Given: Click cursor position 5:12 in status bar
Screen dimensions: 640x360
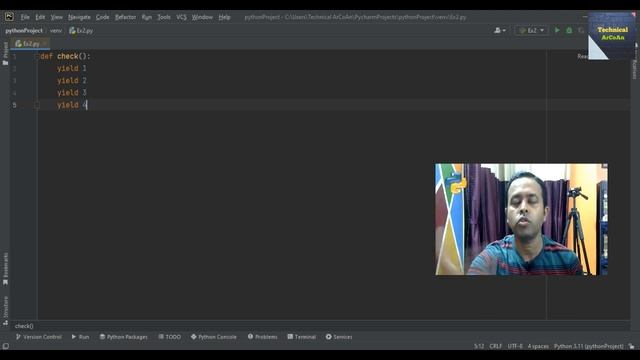Looking at the screenshot, I should pyautogui.click(x=479, y=346).
